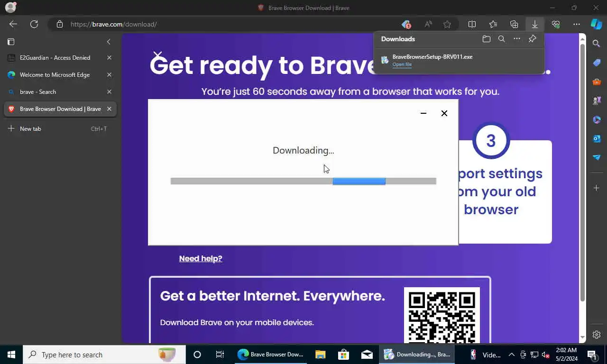The width and height of the screenshot is (607, 364).
Task: Toggle the Downloads toolbar button
Action: pyautogui.click(x=534, y=24)
